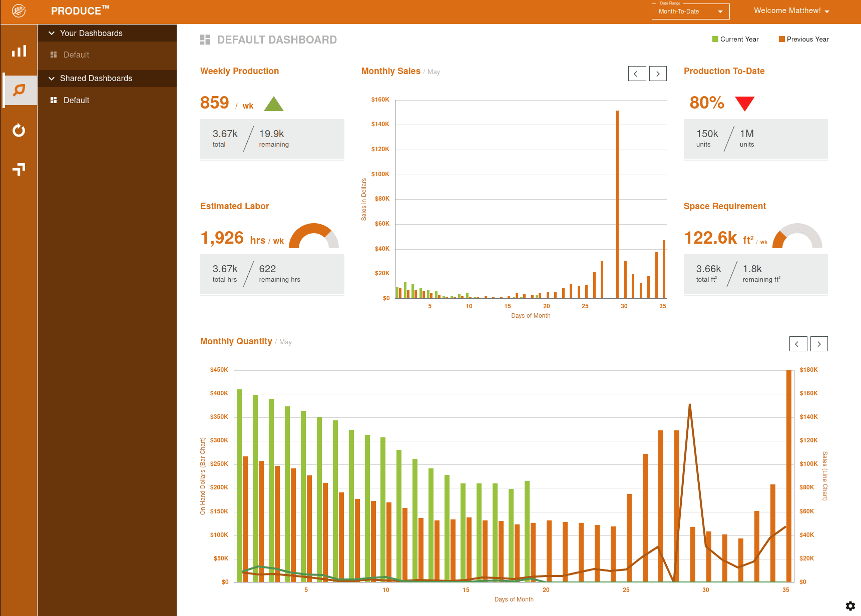
Task: Open the Welcome Matthew account menu
Action: coord(791,11)
